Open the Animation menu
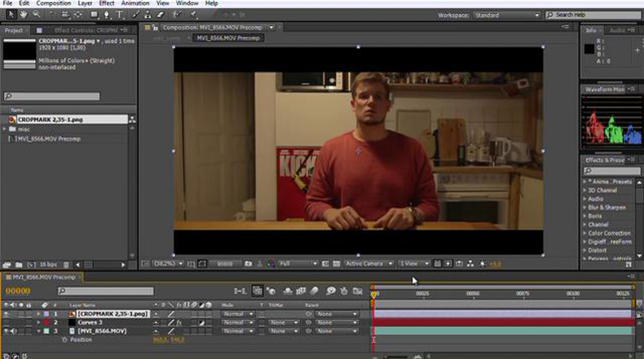Image resolution: width=644 pixels, height=359 pixels. pyautogui.click(x=135, y=3)
